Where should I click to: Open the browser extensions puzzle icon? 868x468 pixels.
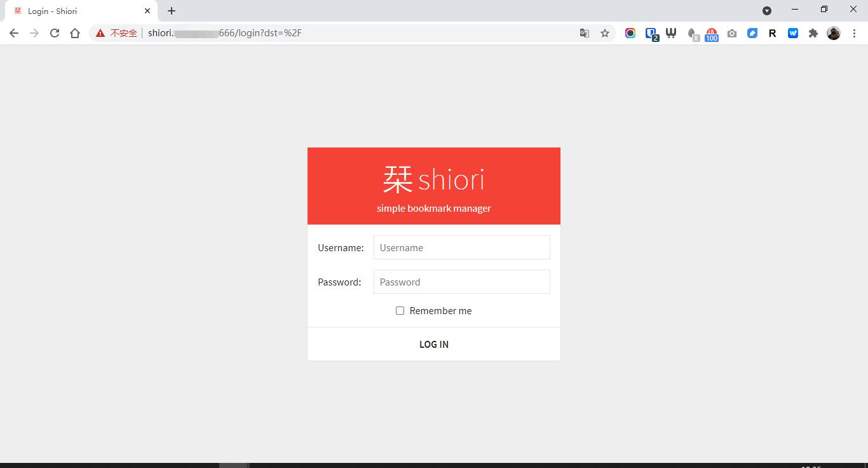coord(813,32)
